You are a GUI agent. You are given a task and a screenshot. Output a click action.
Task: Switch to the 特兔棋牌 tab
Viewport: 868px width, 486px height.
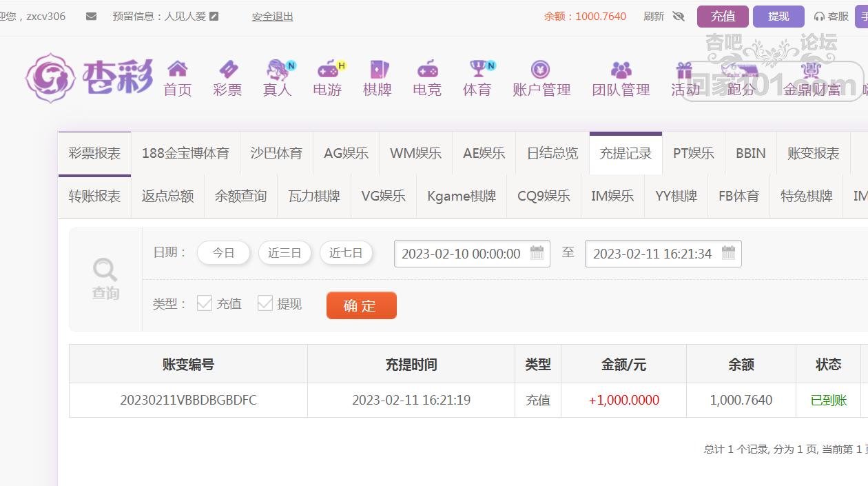807,196
